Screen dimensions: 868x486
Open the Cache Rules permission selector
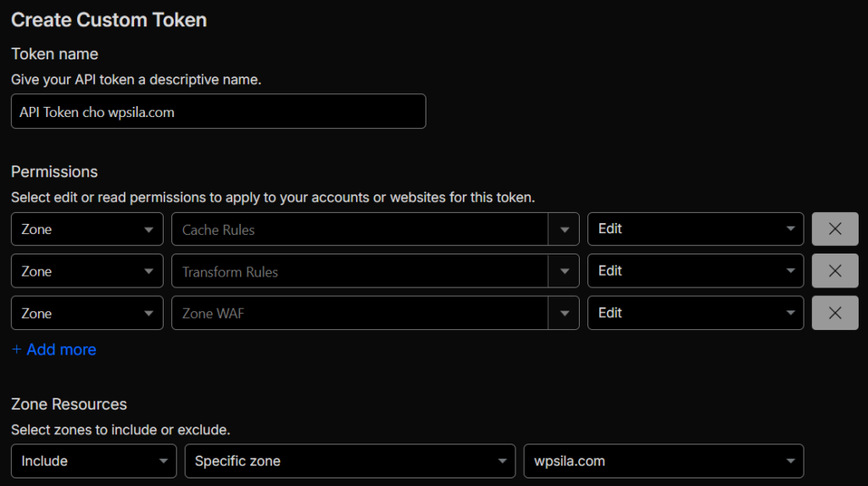[376, 229]
